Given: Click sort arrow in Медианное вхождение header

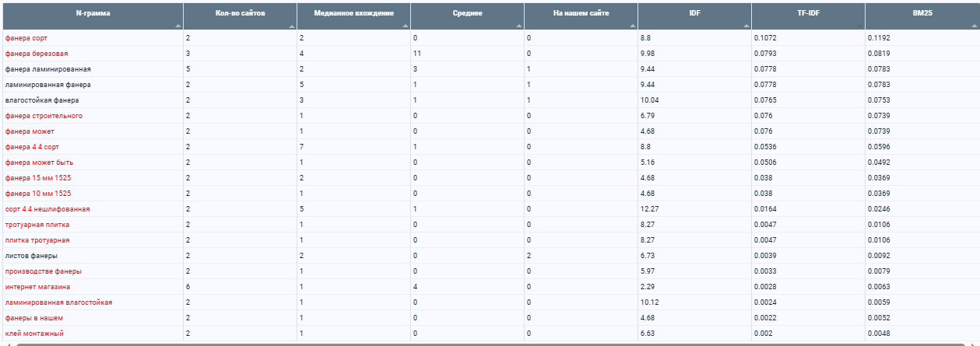Looking at the screenshot, I should [406, 26].
